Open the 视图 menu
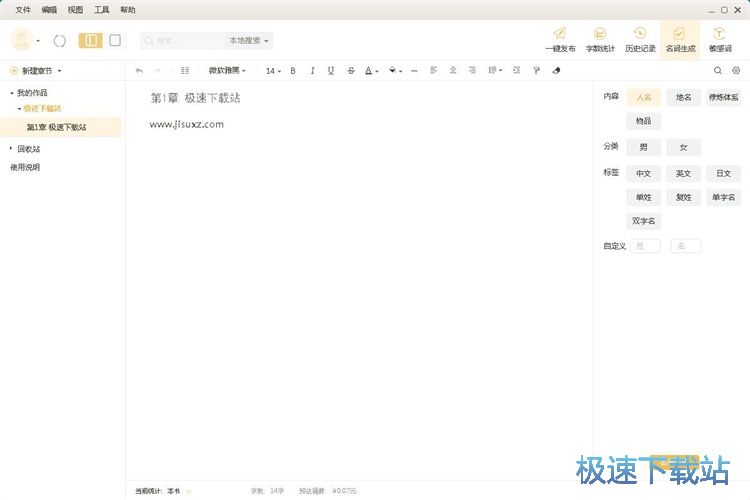Image resolution: width=750 pixels, height=500 pixels. click(75, 10)
